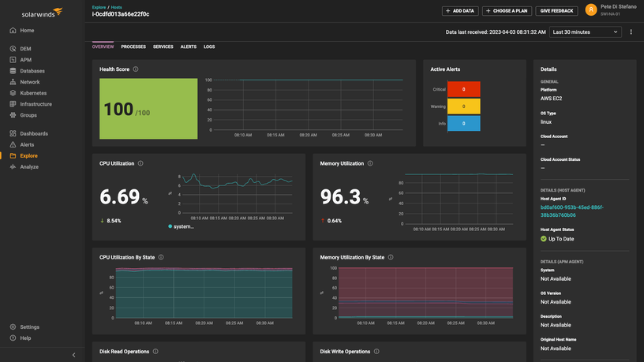Viewport: 644px width, 362px height.
Task: Collapse the left sidebar with chevron
Action: coord(74,355)
